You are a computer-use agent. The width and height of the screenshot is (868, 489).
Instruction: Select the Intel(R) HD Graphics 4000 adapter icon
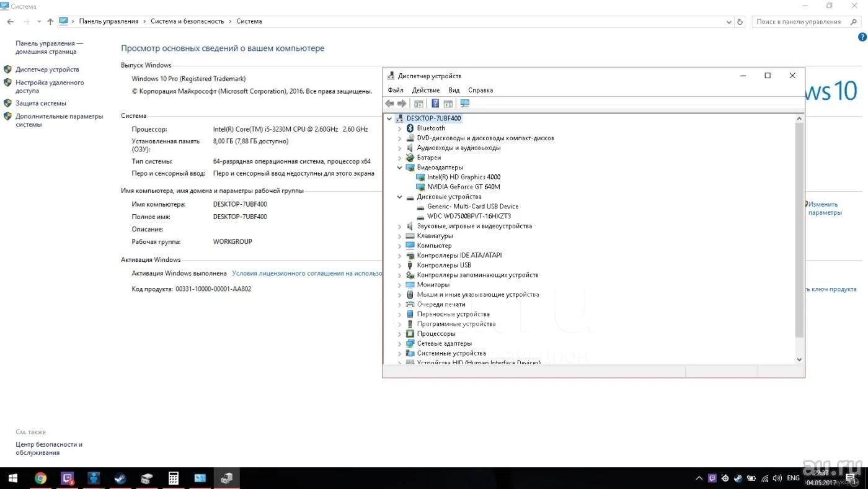click(420, 177)
